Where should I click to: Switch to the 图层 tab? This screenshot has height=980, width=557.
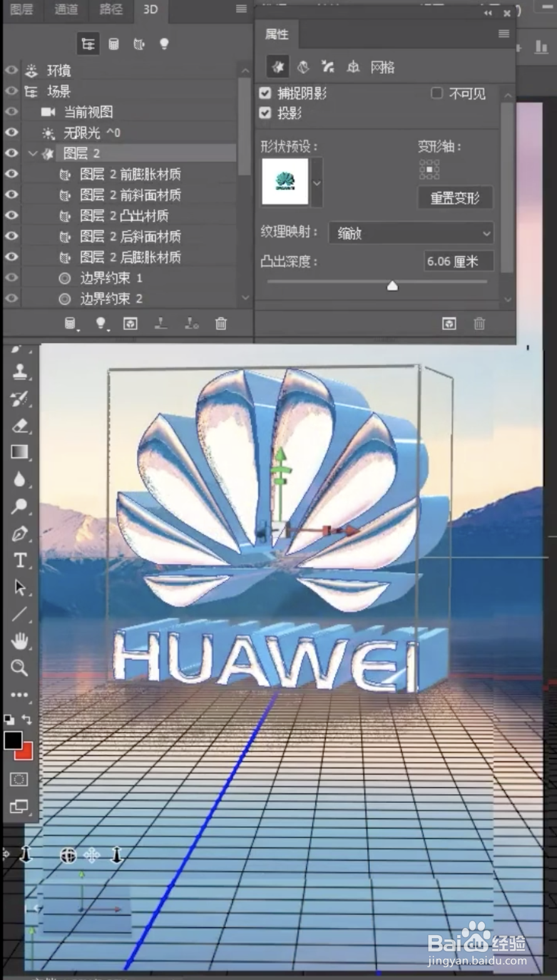click(22, 9)
